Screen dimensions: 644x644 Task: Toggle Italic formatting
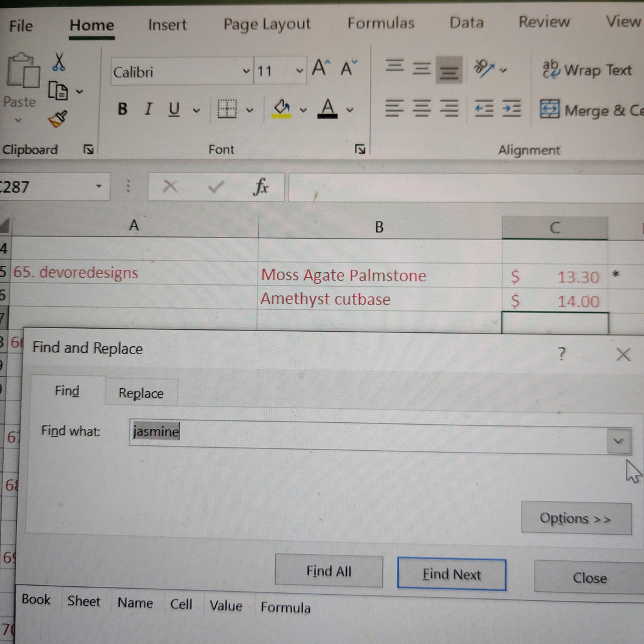148,109
